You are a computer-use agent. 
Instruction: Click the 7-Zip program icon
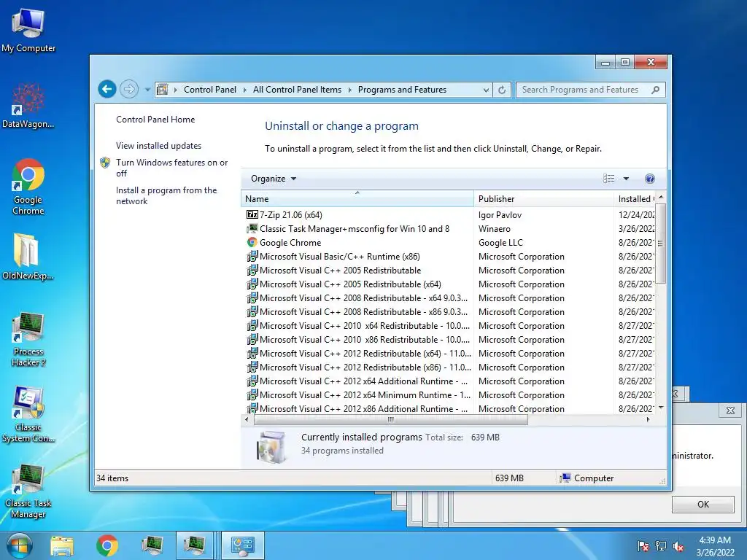[252, 215]
